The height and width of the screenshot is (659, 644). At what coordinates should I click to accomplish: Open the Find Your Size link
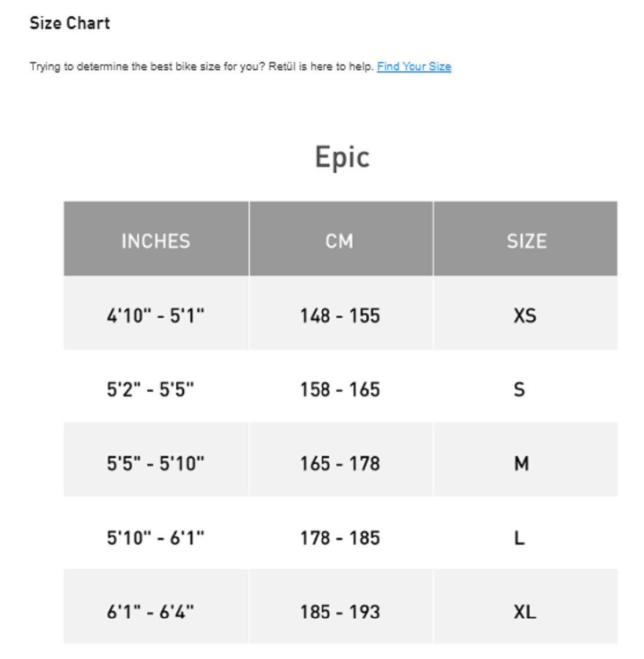click(414, 67)
